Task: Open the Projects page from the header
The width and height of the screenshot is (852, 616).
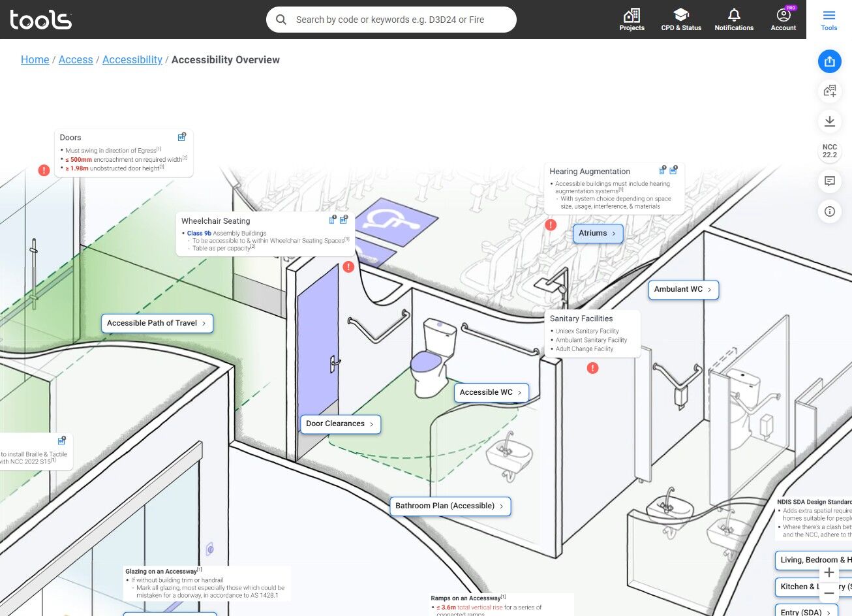Action: 631,20
